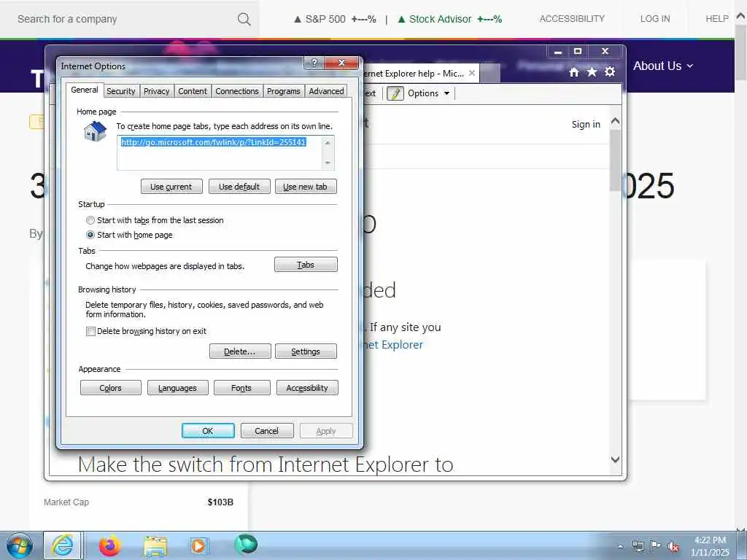Click the network icon in the system tray

[638, 546]
